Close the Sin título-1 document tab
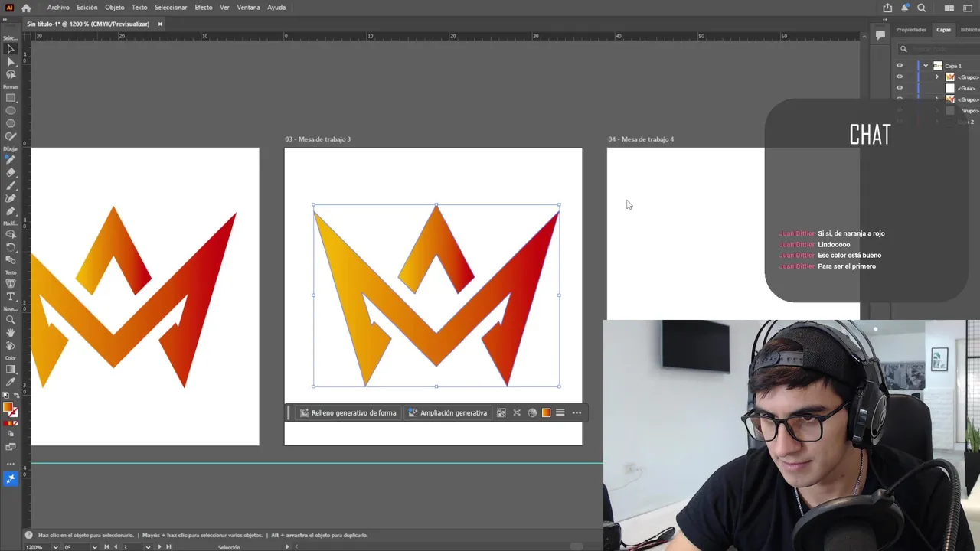Viewport: 980px width, 551px height. (160, 24)
